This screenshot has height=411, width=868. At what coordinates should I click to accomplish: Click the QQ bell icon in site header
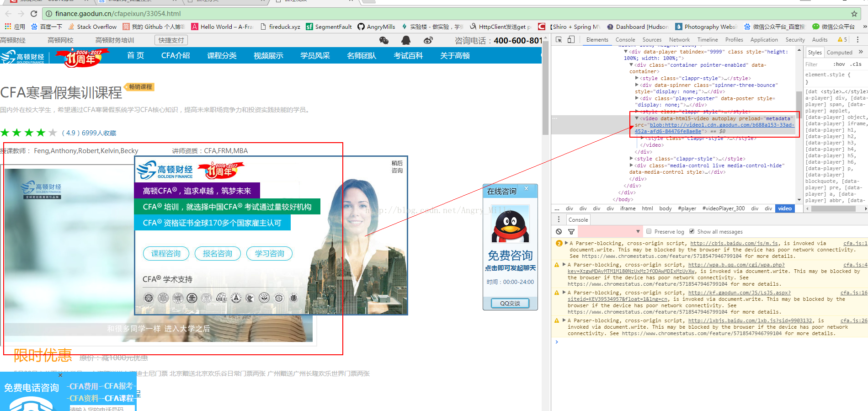[x=406, y=40]
